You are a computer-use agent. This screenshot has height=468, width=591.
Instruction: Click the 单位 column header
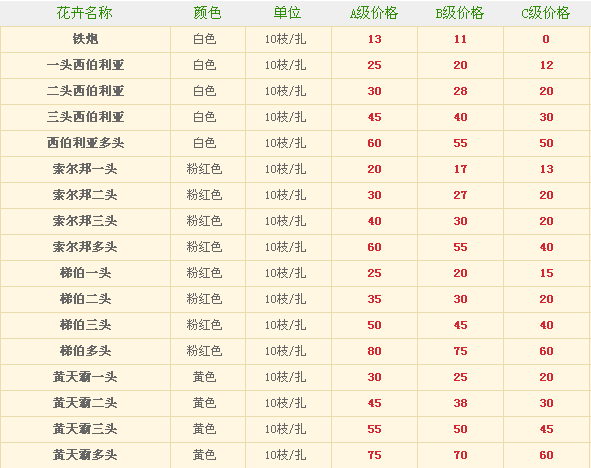pyautogui.click(x=287, y=13)
